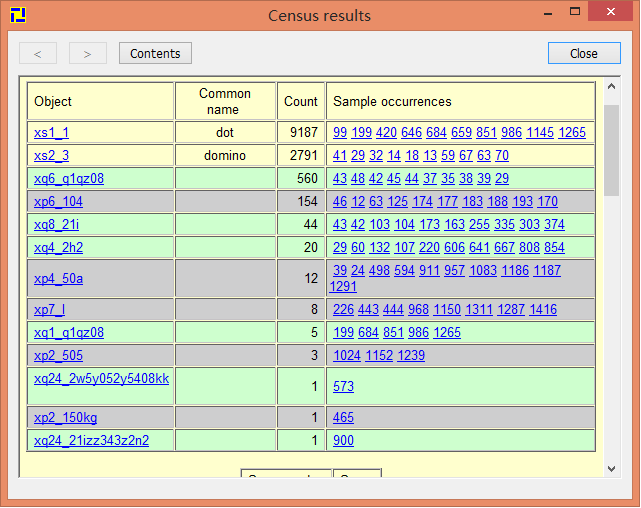Open the xq8_21i object link
The image size is (641, 508).
pyautogui.click(x=56, y=224)
